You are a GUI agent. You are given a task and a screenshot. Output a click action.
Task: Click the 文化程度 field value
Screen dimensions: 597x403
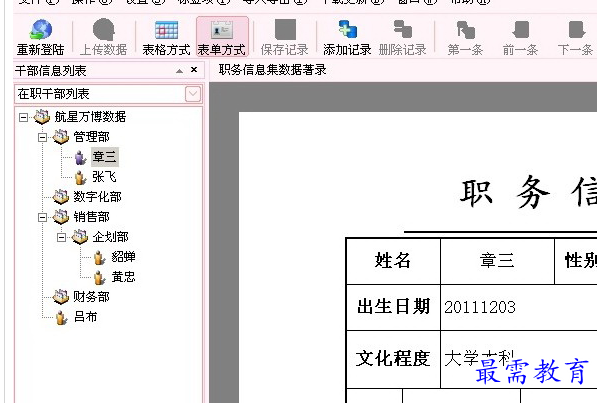point(480,358)
